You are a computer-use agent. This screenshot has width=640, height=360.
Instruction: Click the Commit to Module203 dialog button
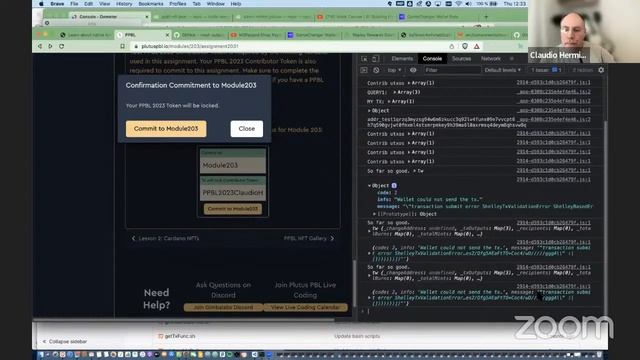point(166,129)
